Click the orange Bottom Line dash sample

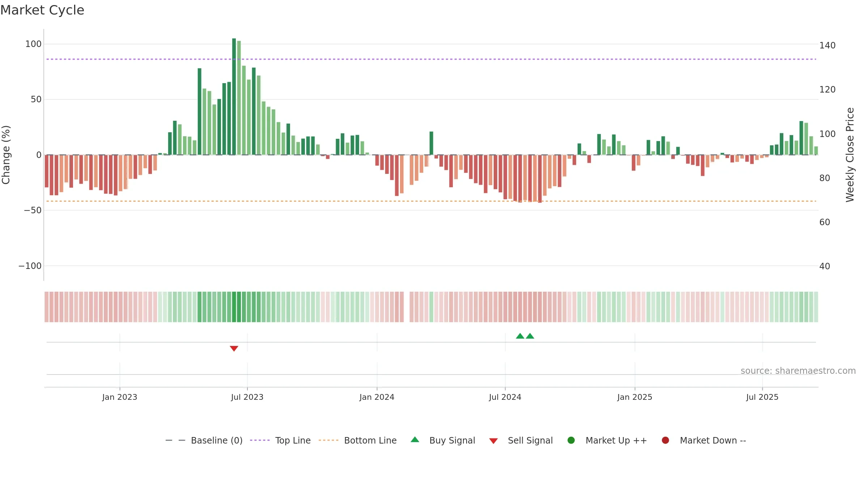[x=328, y=440]
